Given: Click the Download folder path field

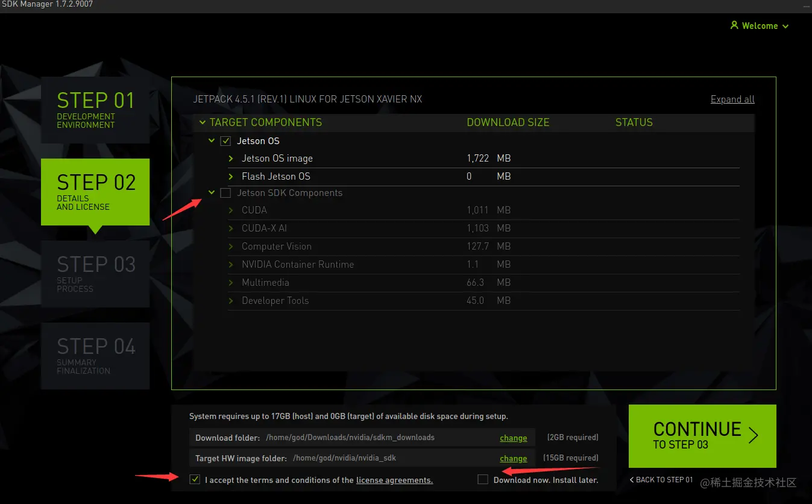Looking at the screenshot, I should 350,438.
